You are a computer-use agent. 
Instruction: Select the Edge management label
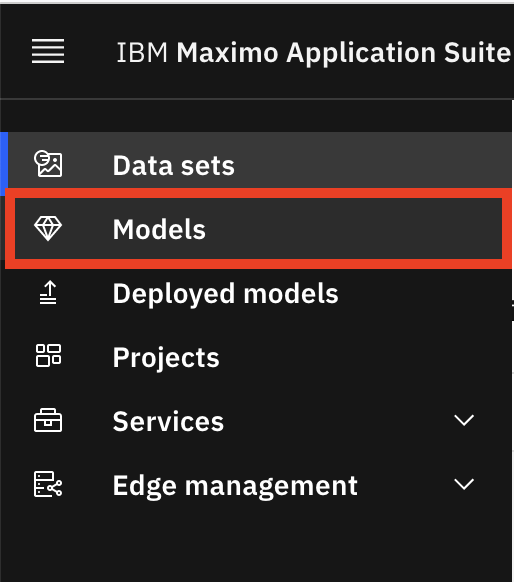click(235, 486)
